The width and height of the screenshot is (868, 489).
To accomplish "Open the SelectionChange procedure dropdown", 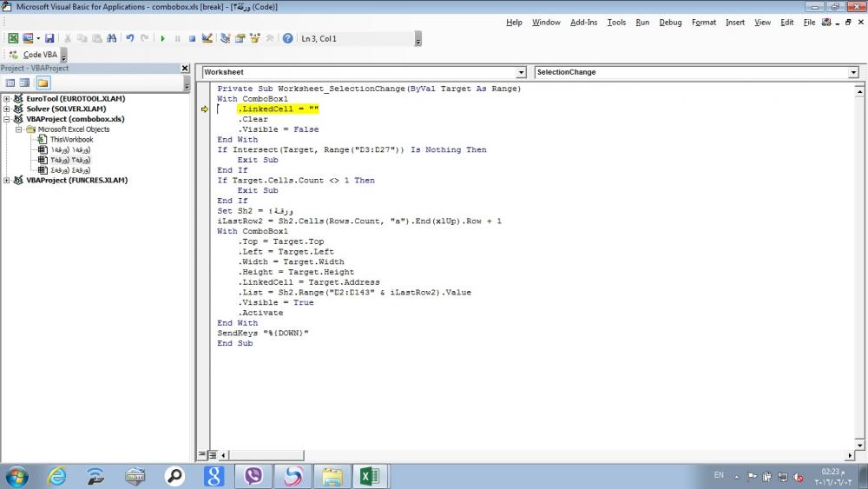I will pos(853,73).
